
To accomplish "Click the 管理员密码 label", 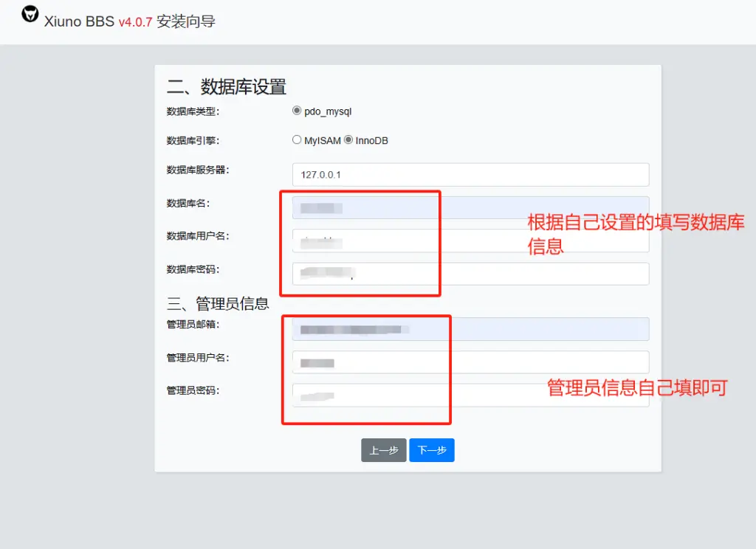I will [193, 390].
